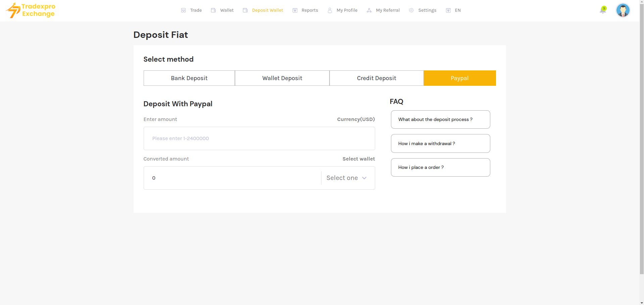The image size is (644, 305).
Task: Click the Trade icon in navbar
Action: 183,10
